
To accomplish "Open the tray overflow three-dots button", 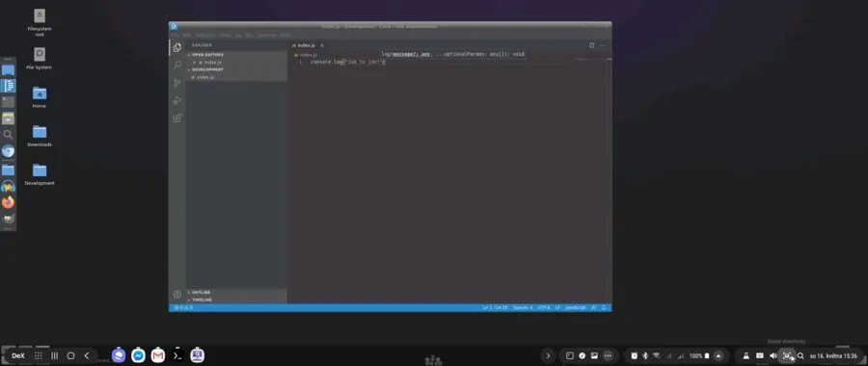I will click(608, 355).
